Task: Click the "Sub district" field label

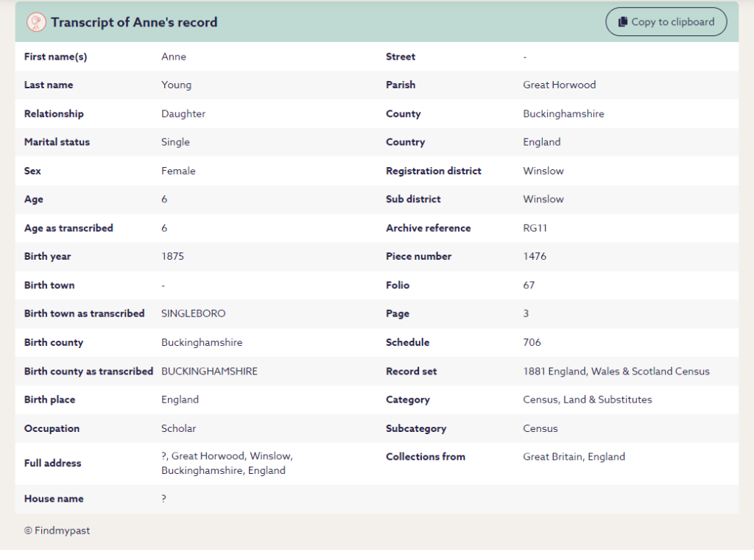Action: point(413,199)
